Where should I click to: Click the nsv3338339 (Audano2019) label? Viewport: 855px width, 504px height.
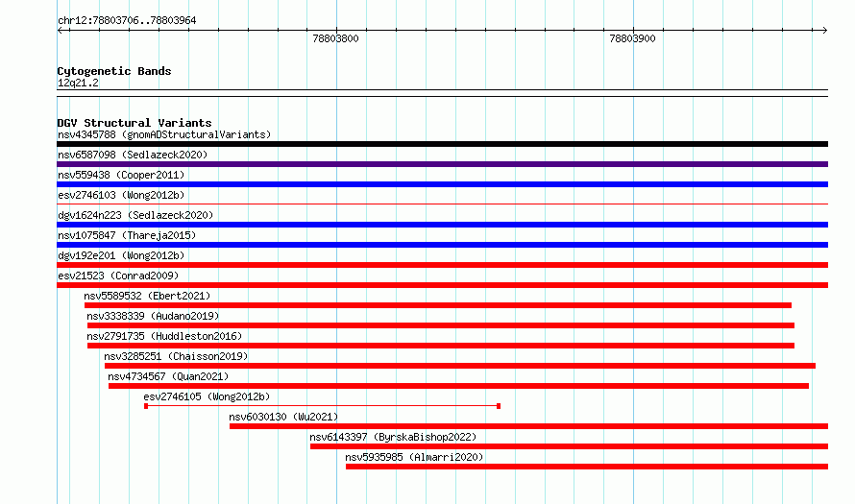[153, 316]
